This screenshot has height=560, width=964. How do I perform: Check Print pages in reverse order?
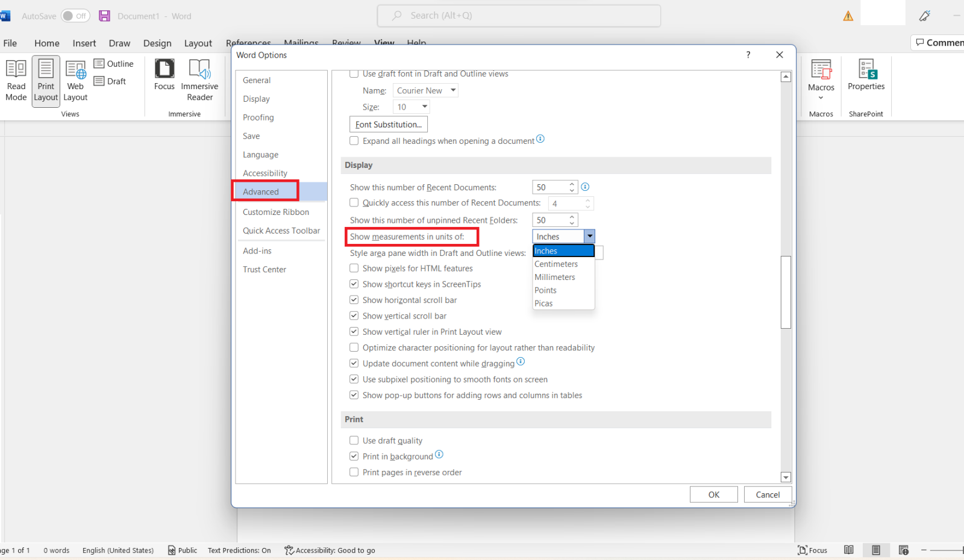point(354,473)
